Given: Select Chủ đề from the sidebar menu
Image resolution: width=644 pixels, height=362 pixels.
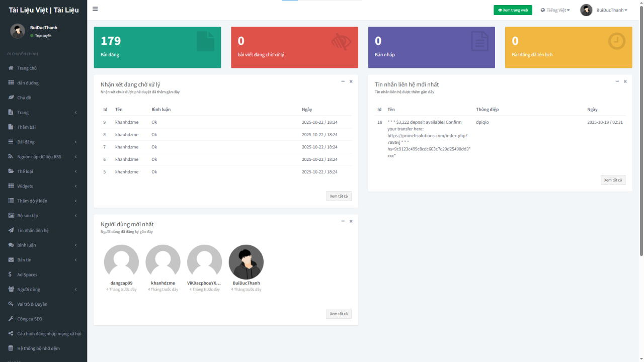Looking at the screenshot, I should point(24,98).
